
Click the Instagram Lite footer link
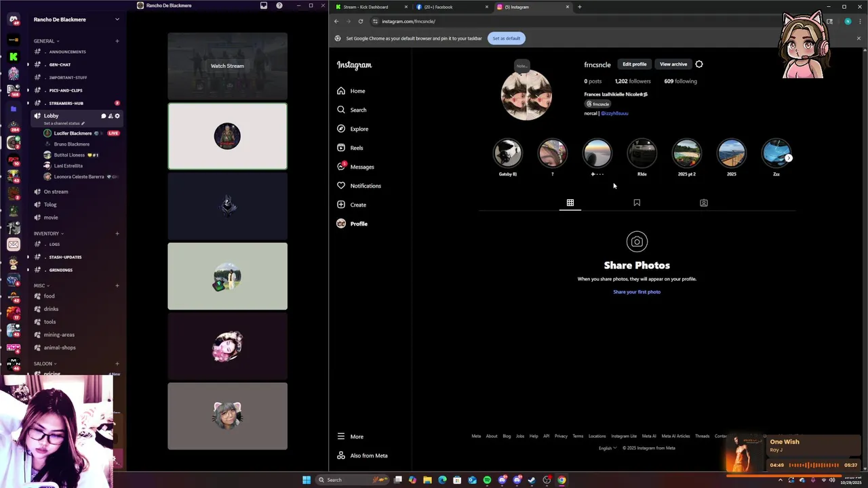click(624, 436)
